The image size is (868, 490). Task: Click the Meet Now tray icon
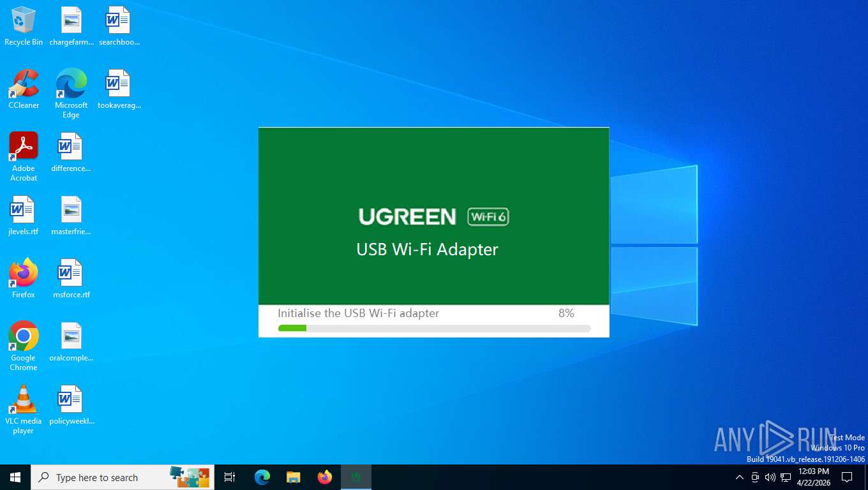tap(755, 477)
